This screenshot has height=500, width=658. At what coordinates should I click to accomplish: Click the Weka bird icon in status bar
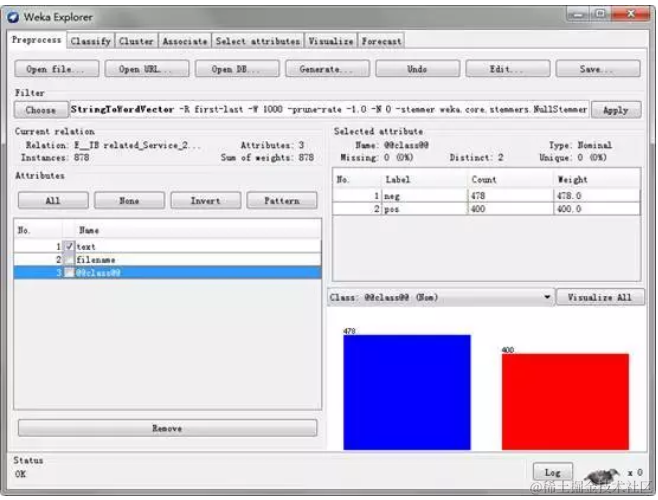point(602,476)
